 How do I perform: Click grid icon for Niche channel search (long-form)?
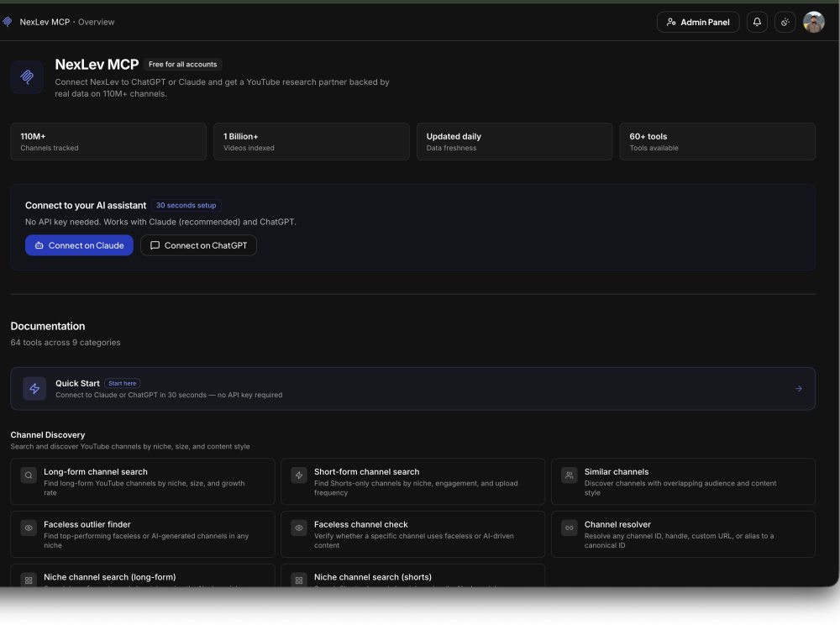(x=29, y=580)
